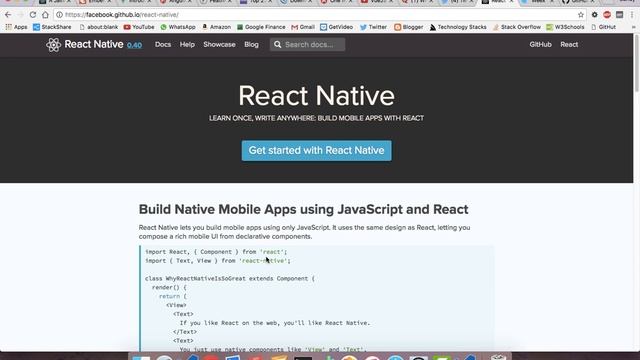Screen dimensions: 640x360
Task: Focus the Search docs field
Action: (307, 44)
